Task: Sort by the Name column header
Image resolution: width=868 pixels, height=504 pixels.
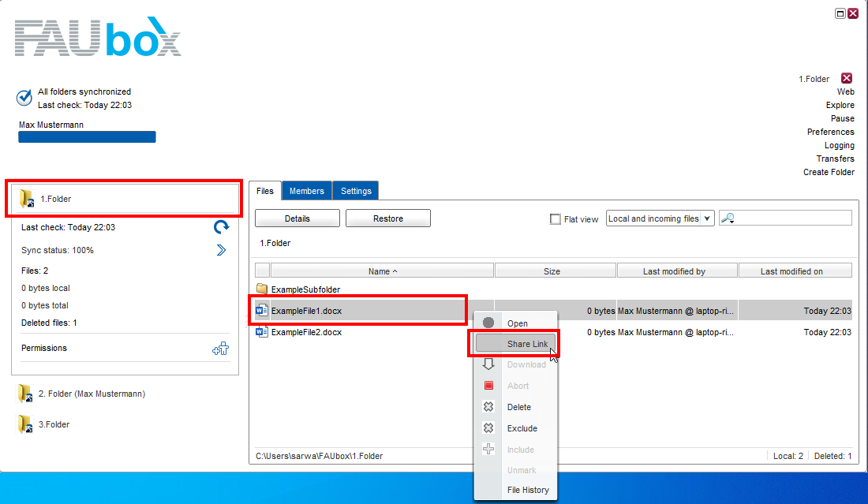Action: [x=382, y=271]
